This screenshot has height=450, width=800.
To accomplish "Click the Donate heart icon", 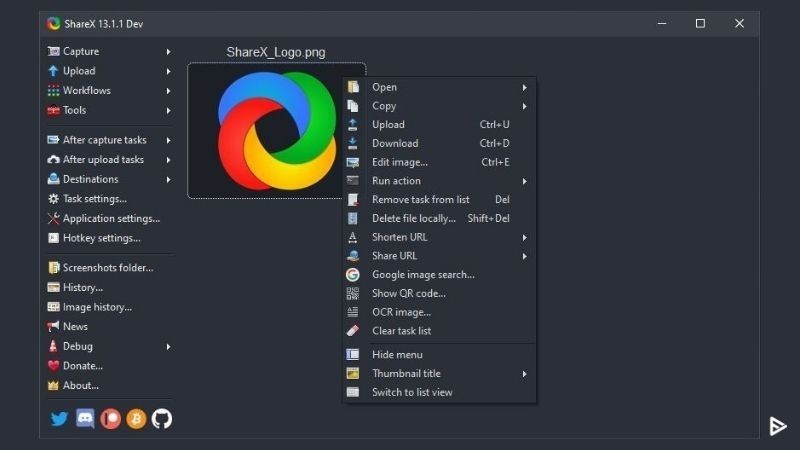I will pos(53,366).
